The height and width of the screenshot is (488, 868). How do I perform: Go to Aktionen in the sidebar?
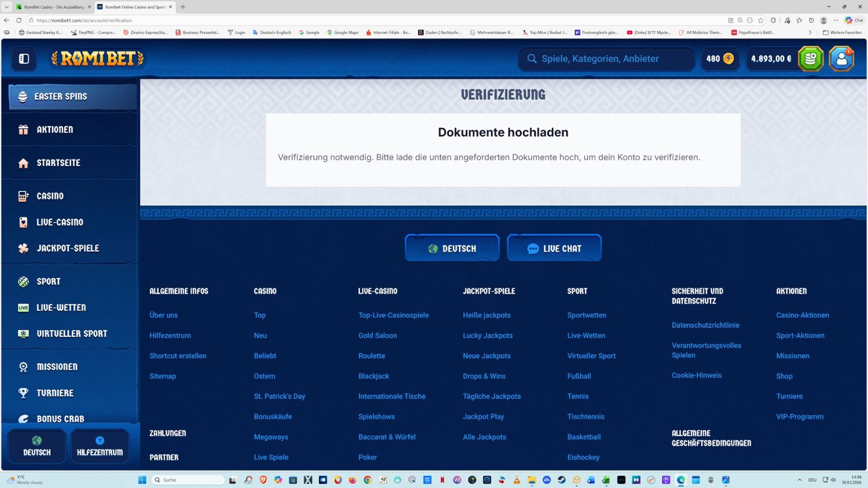(55, 130)
